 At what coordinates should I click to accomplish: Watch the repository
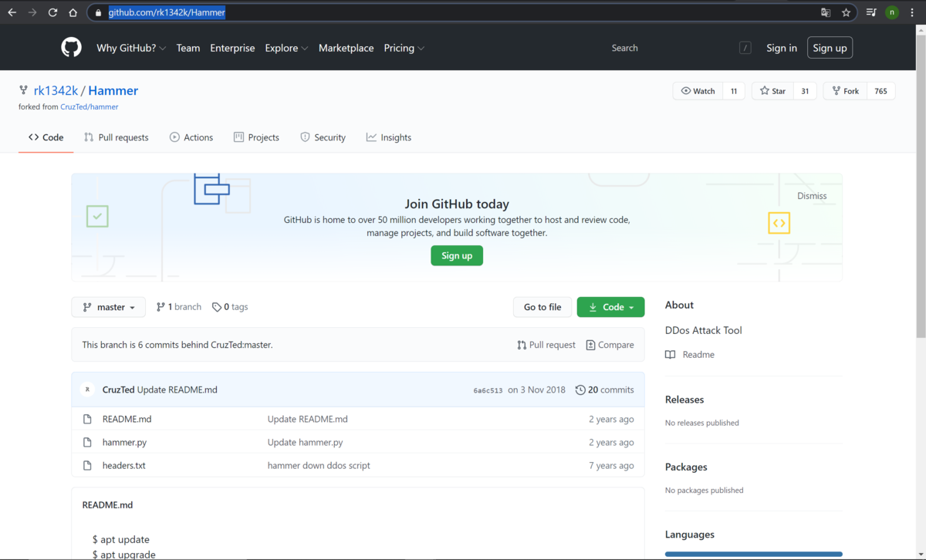click(x=698, y=91)
